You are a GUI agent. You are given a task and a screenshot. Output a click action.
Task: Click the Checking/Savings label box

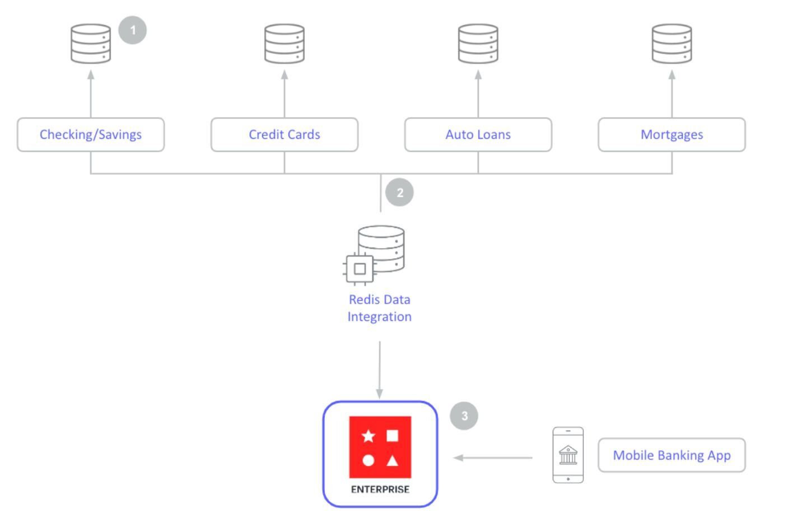pos(91,134)
